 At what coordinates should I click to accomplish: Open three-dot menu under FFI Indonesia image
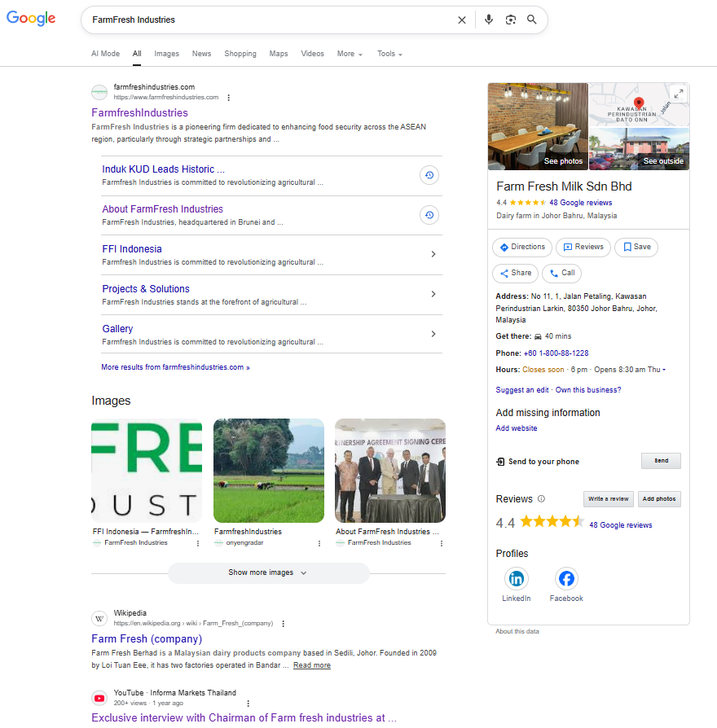(198, 543)
